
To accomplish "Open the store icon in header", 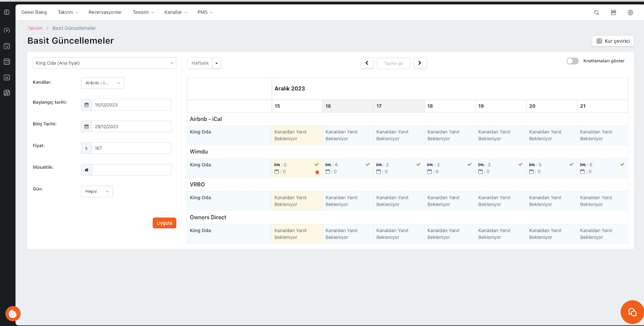I will point(613,12).
